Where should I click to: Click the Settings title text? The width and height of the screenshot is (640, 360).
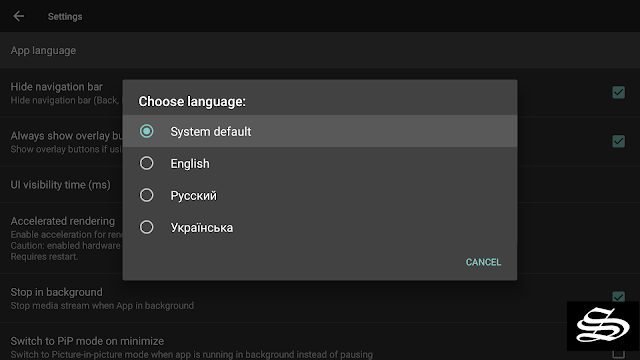(x=65, y=17)
